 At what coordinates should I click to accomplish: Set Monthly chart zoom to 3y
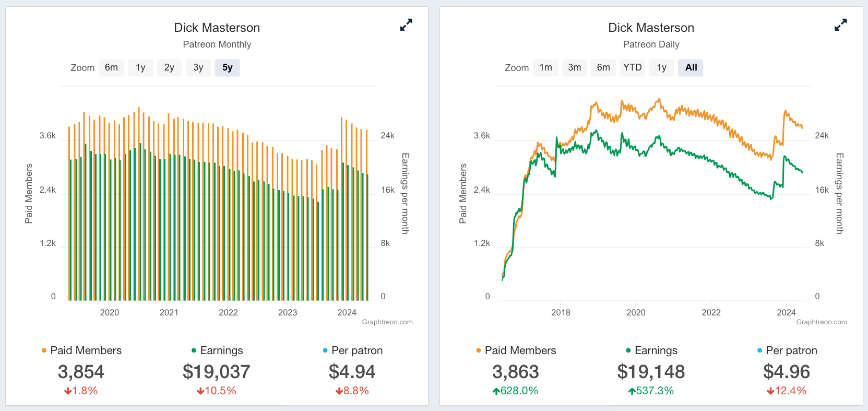click(198, 67)
